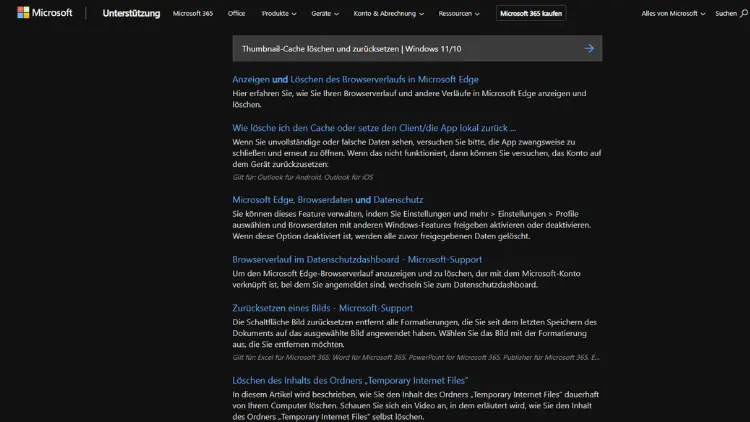750x422 pixels.
Task: Click text 'Gilt für: Excel für Microsoft 365'
Action: point(416,357)
